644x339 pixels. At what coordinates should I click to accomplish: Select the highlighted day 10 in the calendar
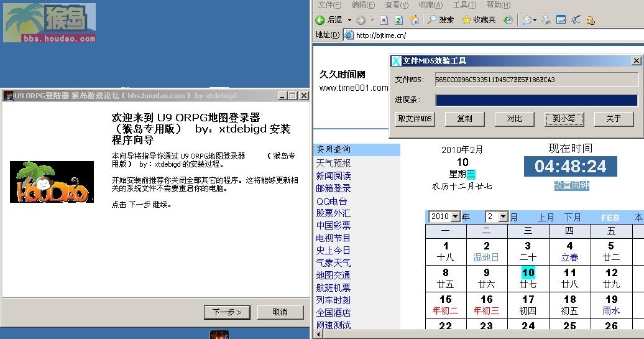click(x=528, y=278)
